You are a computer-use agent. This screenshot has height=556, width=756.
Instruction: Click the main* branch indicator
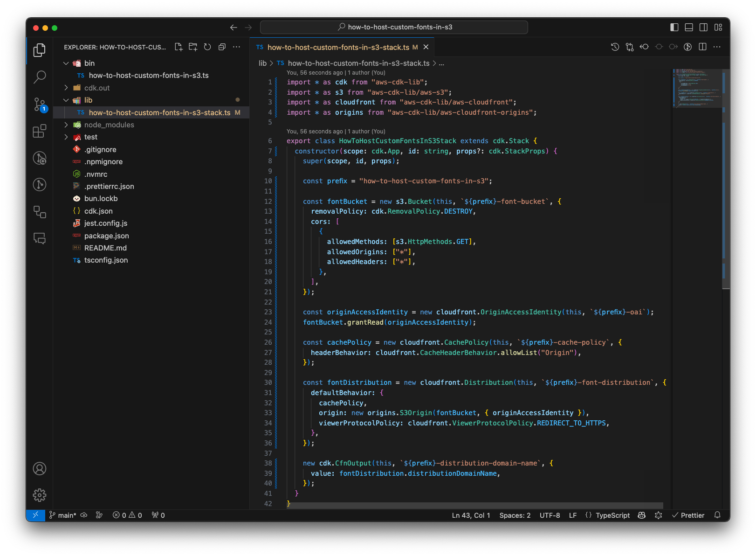[63, 515]
